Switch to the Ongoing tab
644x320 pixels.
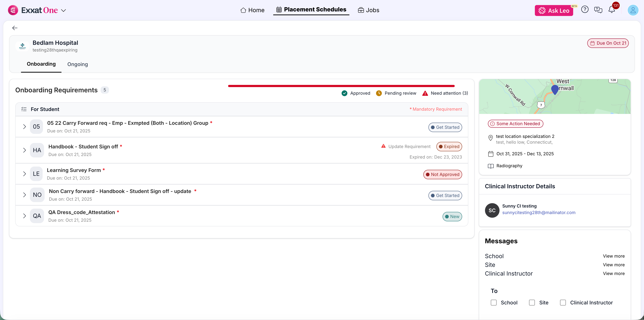click(77, 64)
